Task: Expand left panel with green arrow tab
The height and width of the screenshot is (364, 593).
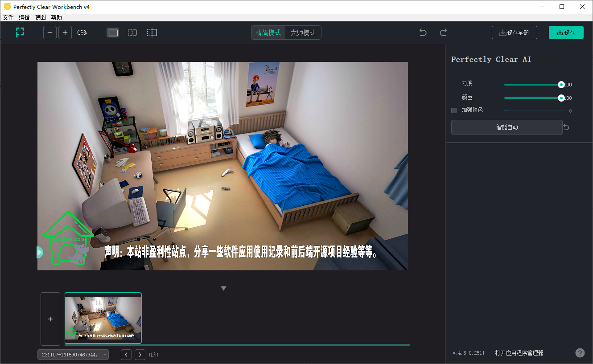Action: point(39,252)
